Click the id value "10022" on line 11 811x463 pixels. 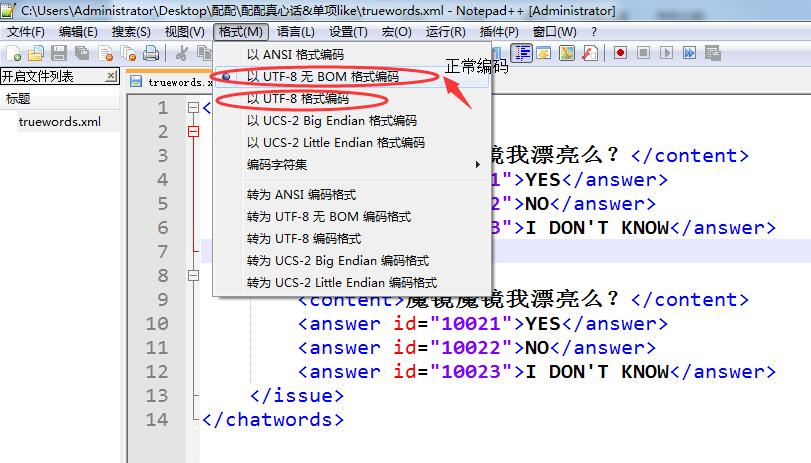click(471, 347)
